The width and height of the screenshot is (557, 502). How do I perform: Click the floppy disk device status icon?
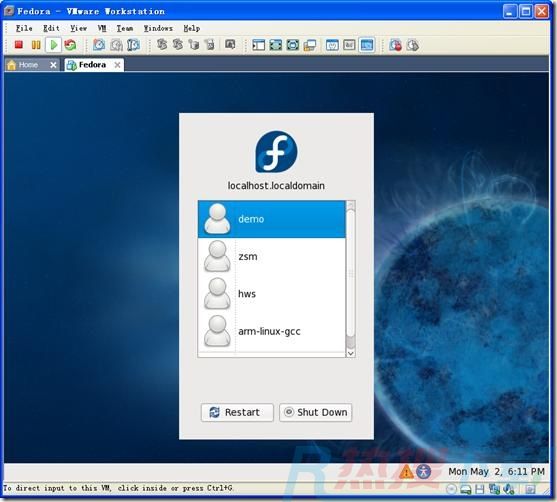[480, 489]
